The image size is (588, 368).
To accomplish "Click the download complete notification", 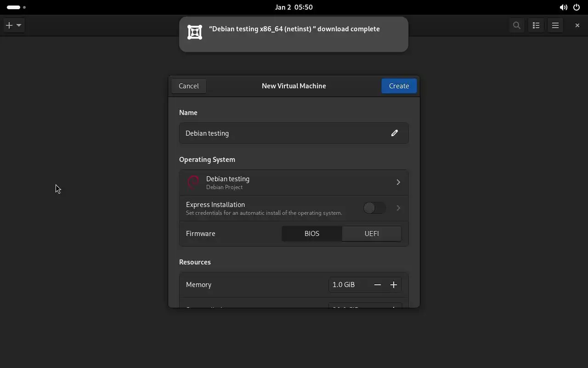I will (294, 34).
